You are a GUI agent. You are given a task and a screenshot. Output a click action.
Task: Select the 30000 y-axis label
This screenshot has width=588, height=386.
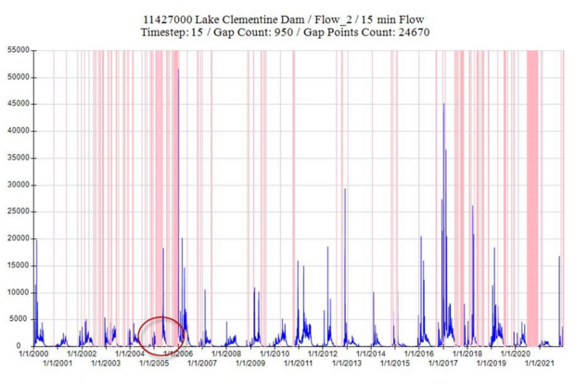(x=19, y=185)
